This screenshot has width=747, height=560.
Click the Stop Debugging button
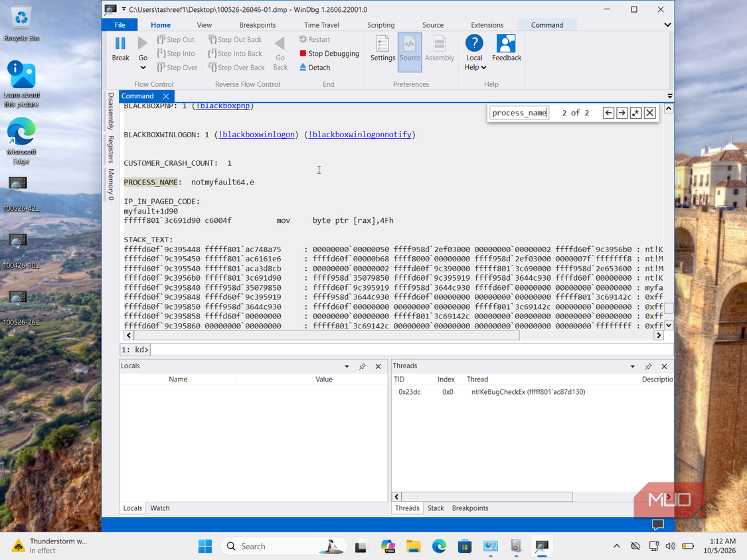coord(329,53)
